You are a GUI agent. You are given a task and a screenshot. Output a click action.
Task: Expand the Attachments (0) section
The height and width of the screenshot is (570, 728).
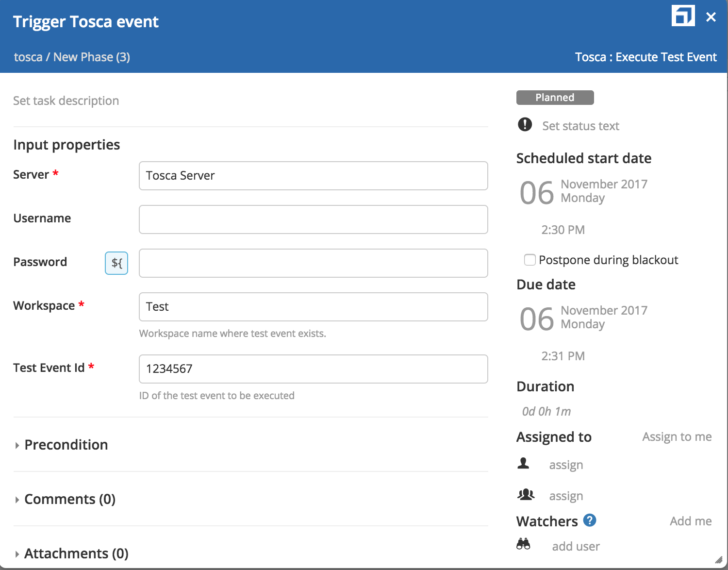point(71,553)
